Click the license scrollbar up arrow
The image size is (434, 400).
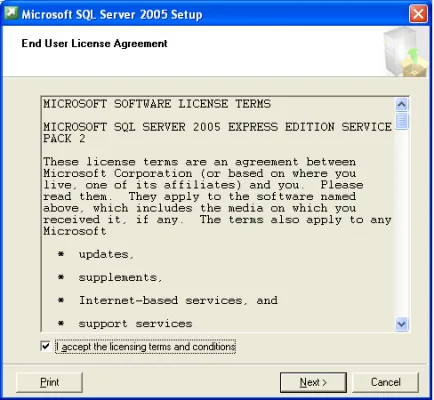(402, 105)
